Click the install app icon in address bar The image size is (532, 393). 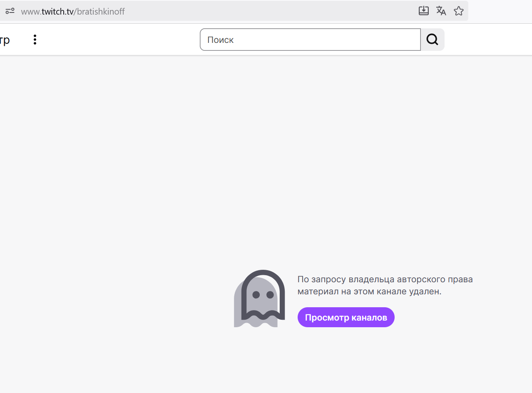point(424,11)
